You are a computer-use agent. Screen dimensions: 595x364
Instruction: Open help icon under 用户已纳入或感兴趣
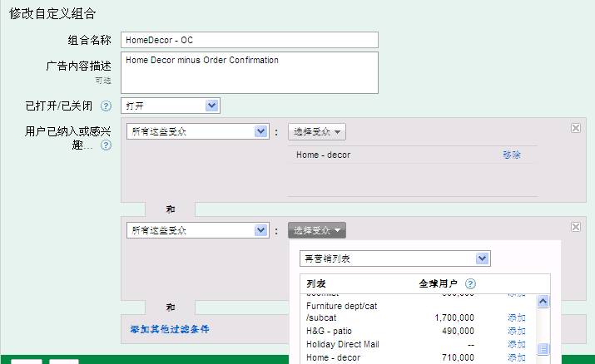(106, 145)
